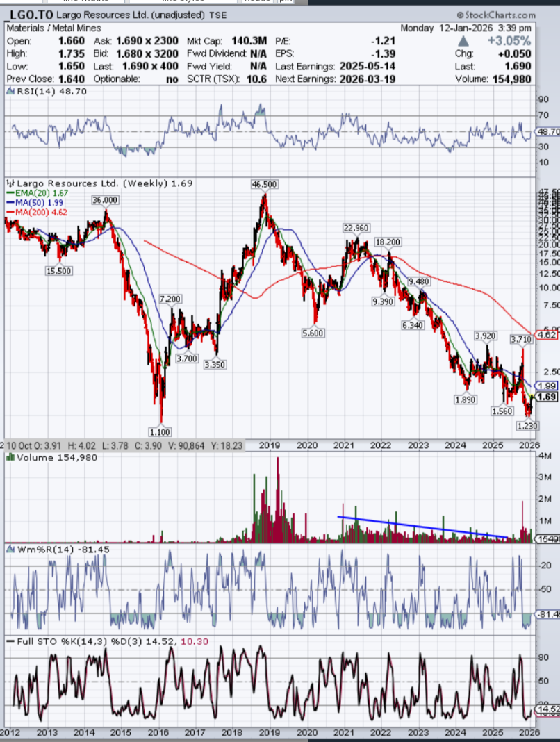
Task: Select the MA(200) 4.62 legend entry
Action: 38,212
